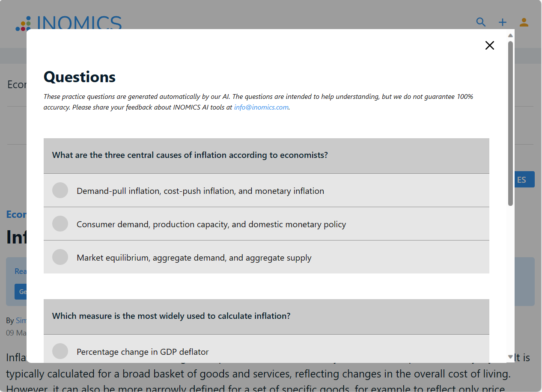Click the dialog scrollbar up arrow
The width and height of the screenshot is (542, 392).
510,36
